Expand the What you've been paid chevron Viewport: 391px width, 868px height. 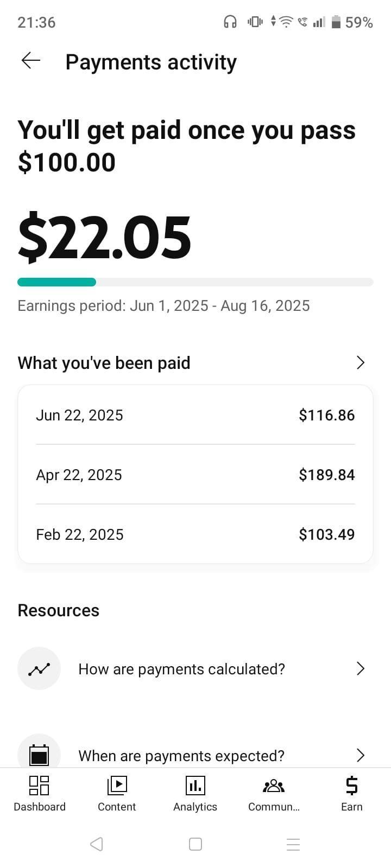[x=360, y=362]
